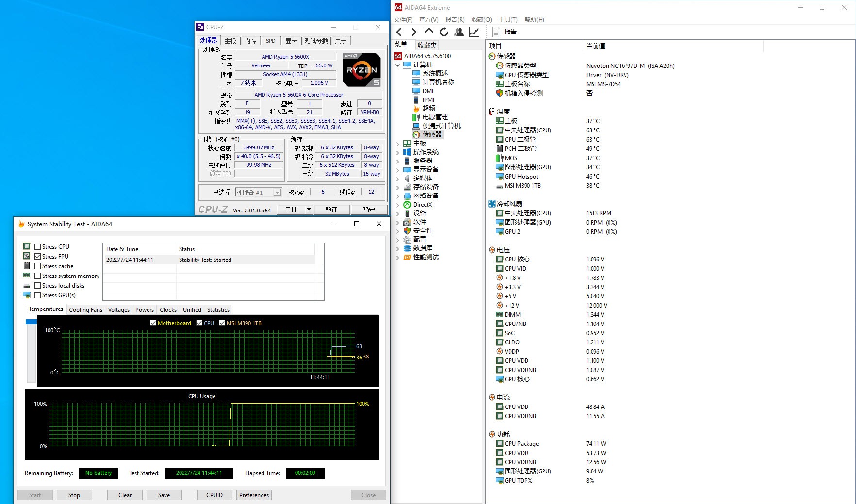
Task: Collapse the 计算机 tree node
Action: 398,65
